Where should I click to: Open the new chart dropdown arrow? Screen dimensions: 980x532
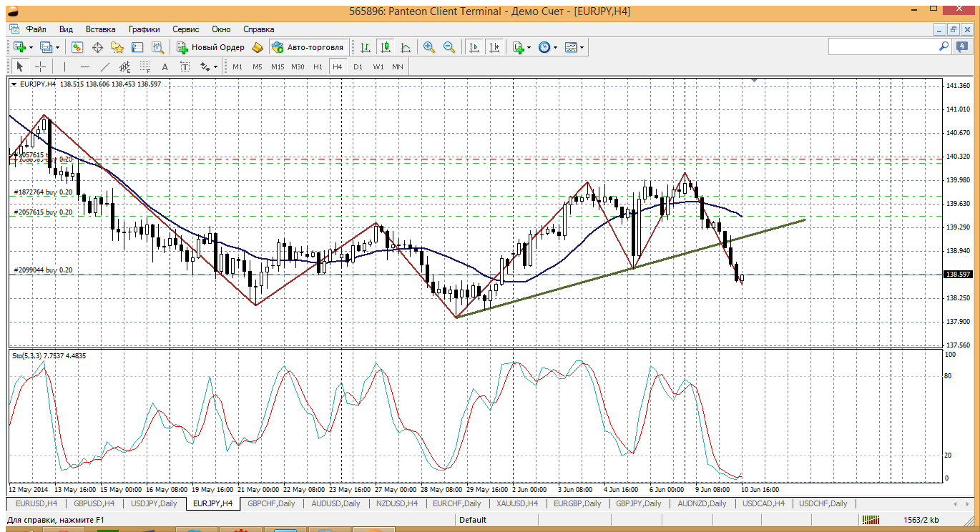(29, 47)
